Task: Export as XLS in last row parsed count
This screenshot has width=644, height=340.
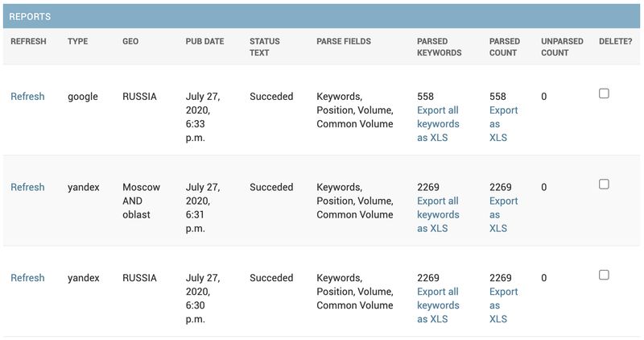Action: coord(503,305)
